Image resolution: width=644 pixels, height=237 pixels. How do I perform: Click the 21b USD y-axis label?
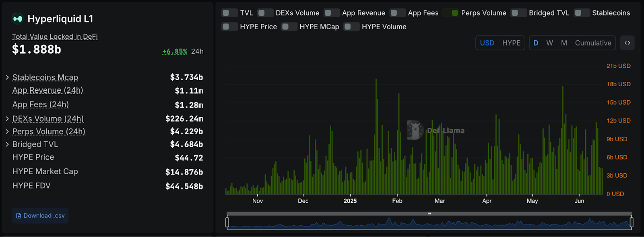coord(619,66)
